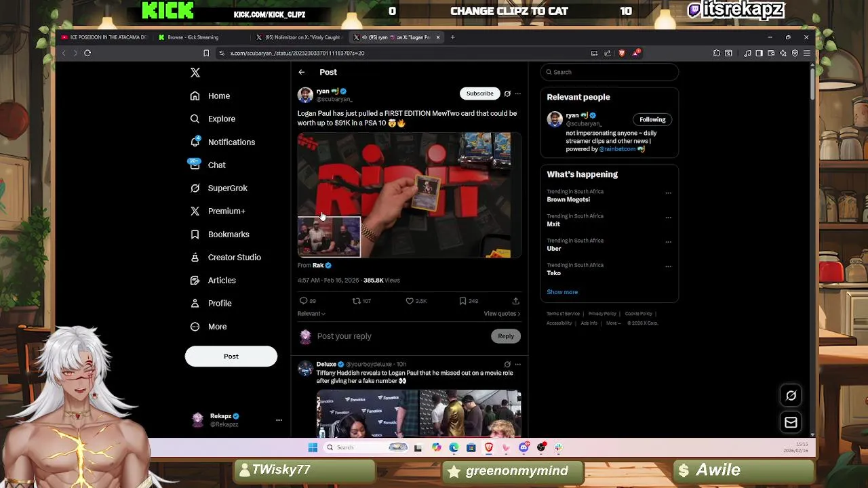Open the browser extensions puzzle icon
The height and width of the screenshot is (488, 868).
click(716, 53)
